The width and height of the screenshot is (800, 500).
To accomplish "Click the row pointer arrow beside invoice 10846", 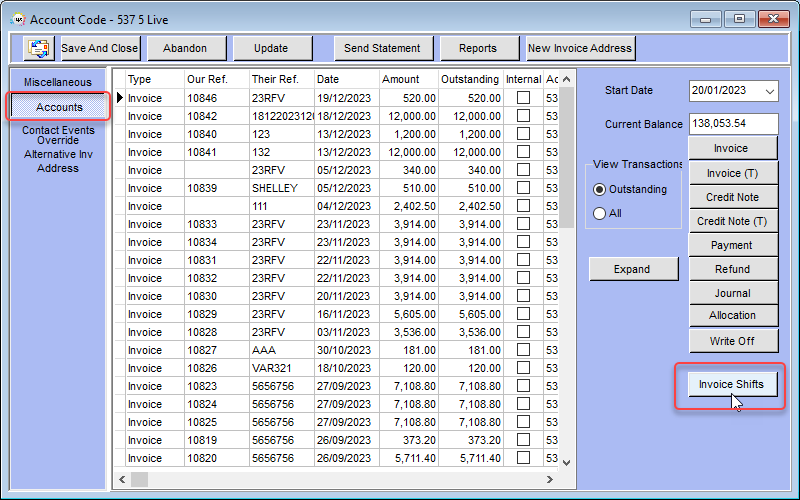I will pos(120,97).
